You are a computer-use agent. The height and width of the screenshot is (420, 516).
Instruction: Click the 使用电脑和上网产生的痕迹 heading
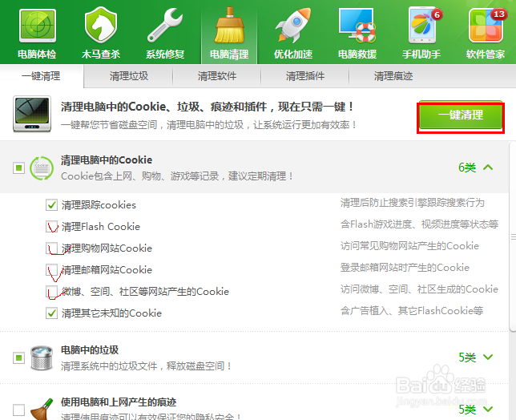[x=119, y=402]
